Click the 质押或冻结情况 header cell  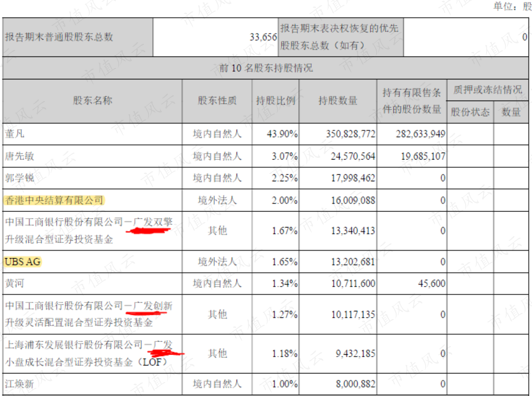(487, 90)
